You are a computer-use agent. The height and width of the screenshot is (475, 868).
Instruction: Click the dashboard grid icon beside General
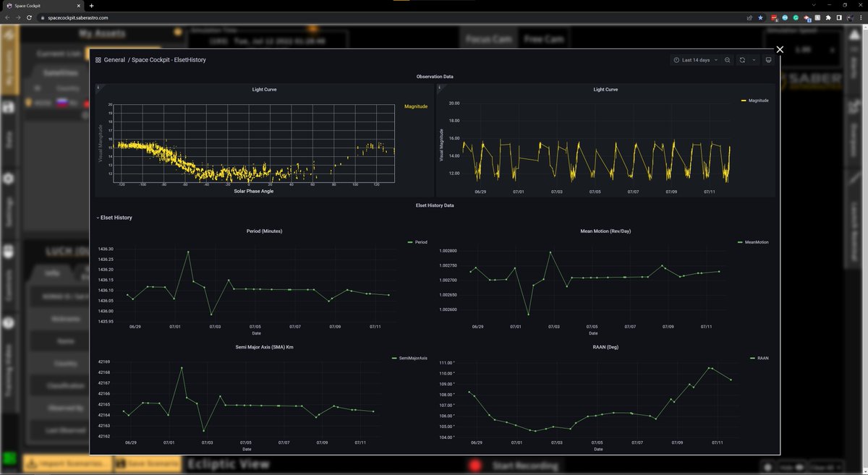tap(98, 60)
